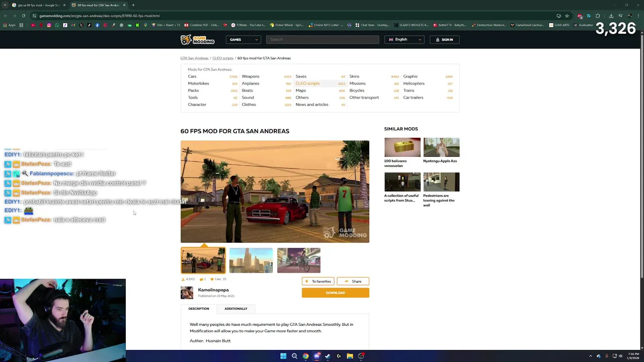The height and width of the screenshot is (362, 644).
Task: Open the Weapons mods category
Action: point(251,76)
